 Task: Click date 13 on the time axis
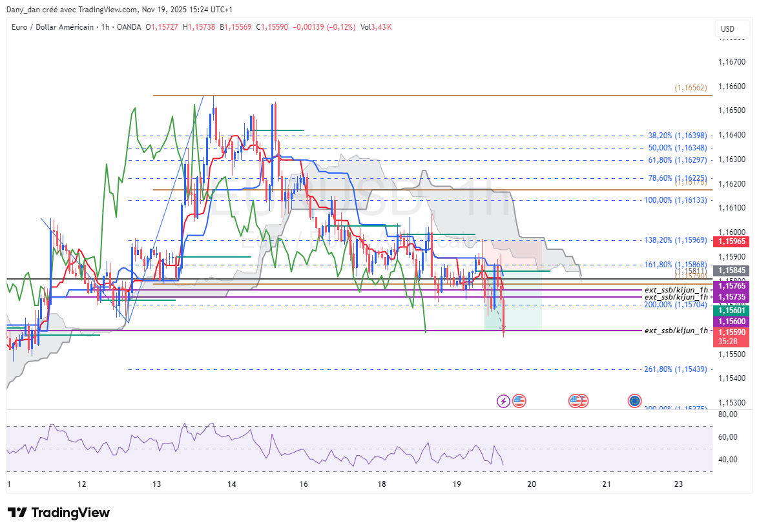click(156, 484)
